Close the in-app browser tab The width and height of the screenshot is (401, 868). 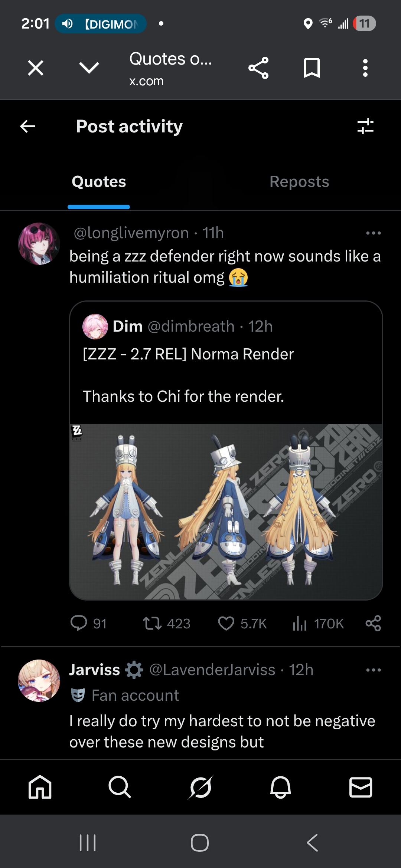point(36,68)
